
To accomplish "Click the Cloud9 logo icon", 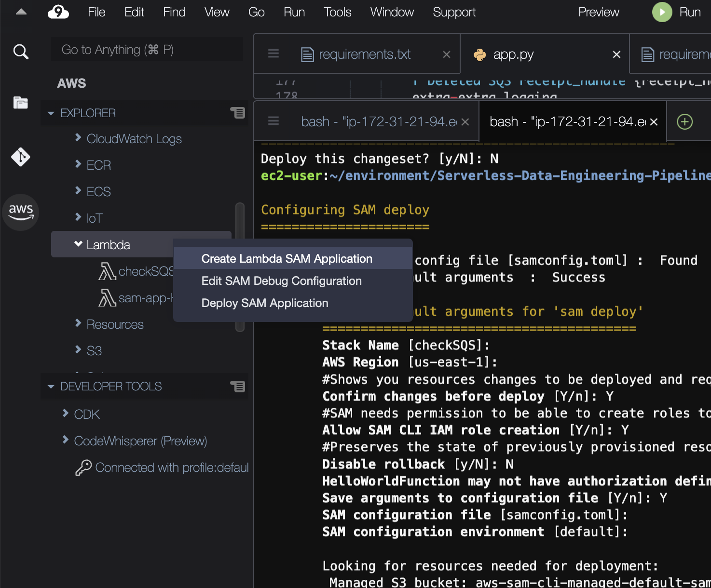I will click(58, 12).
